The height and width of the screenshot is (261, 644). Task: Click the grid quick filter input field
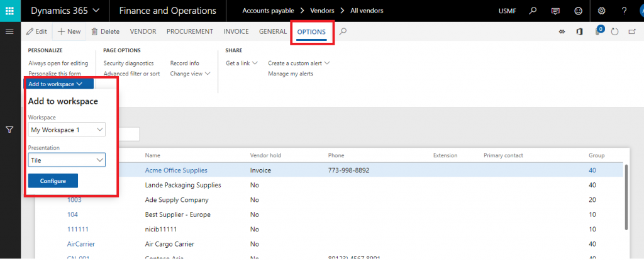pyautogui.click(x=129, y=134)
